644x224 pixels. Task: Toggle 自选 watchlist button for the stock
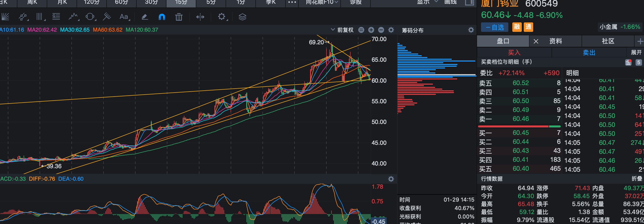(494, 27)
